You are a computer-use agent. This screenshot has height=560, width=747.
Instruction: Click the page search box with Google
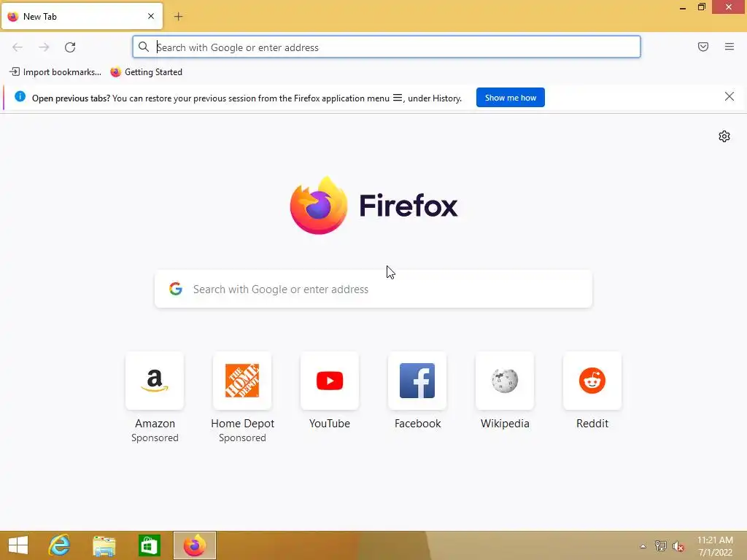coord(373,289)
